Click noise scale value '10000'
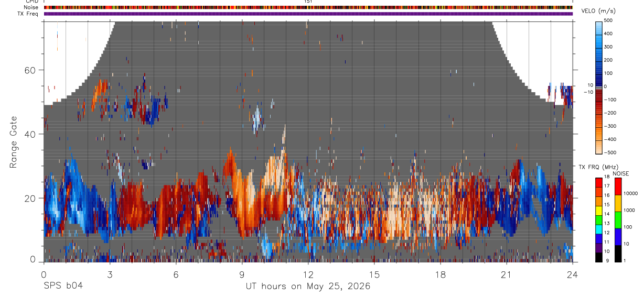 pyautogui.click(x=630, y=193)
